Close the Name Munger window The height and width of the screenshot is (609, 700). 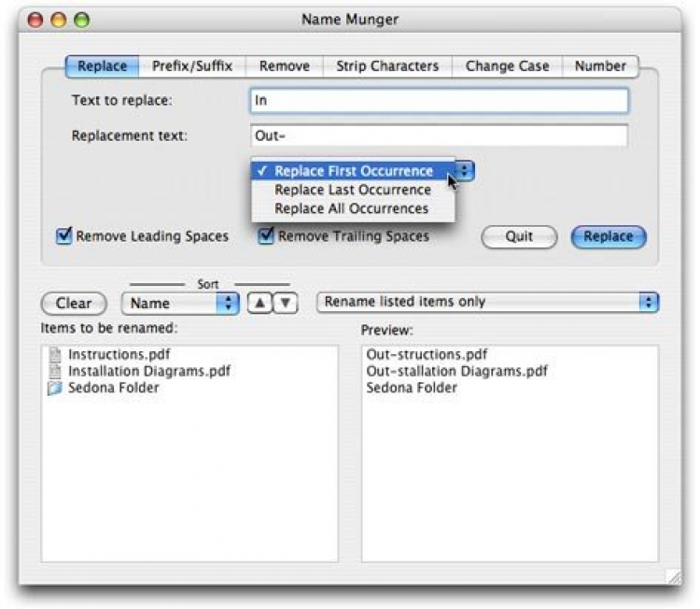point(35,20)
